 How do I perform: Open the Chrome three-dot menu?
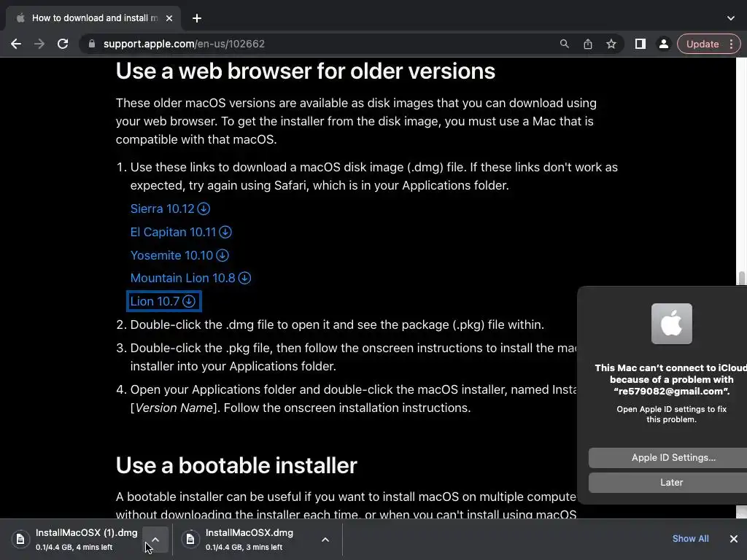(732, 44)
